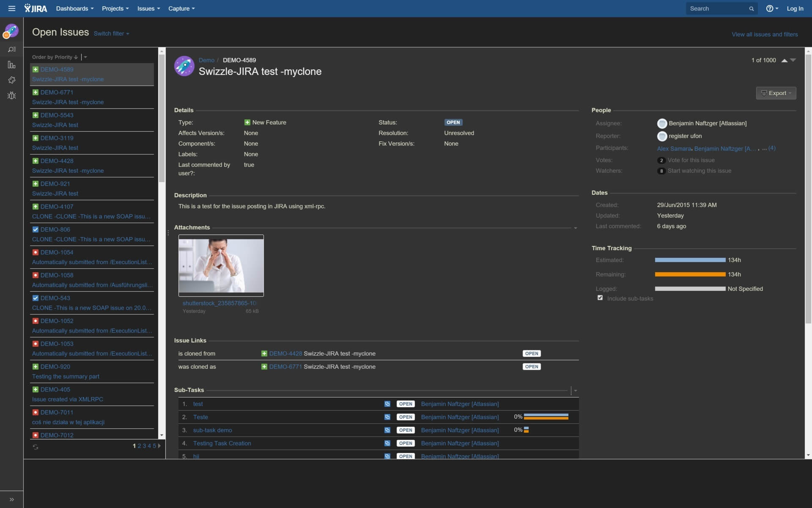Toggle the Order by Priority sort direction
The height and width of the screenshot is (508, 812).
tap(55, 57)
